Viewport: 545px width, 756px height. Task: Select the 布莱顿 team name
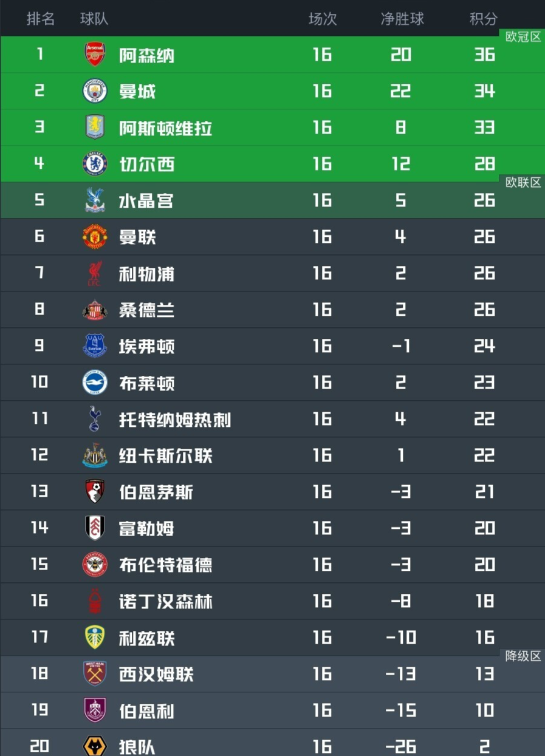tap(146, 383)
